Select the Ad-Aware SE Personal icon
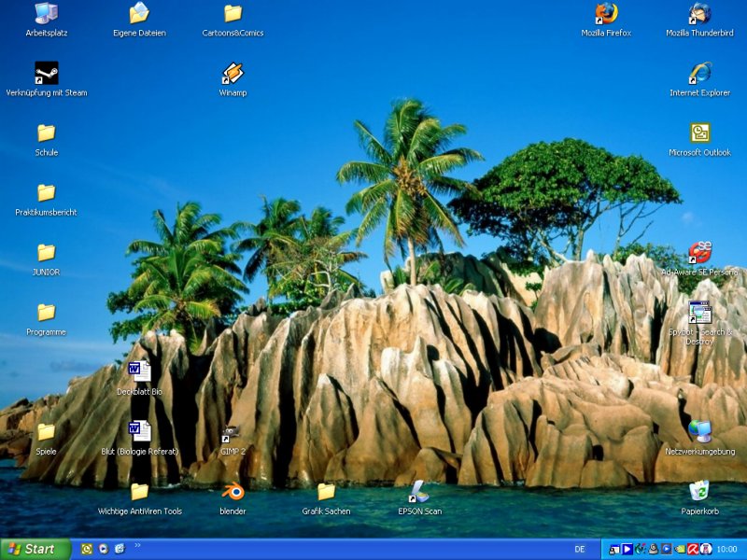 click(699, 253)
